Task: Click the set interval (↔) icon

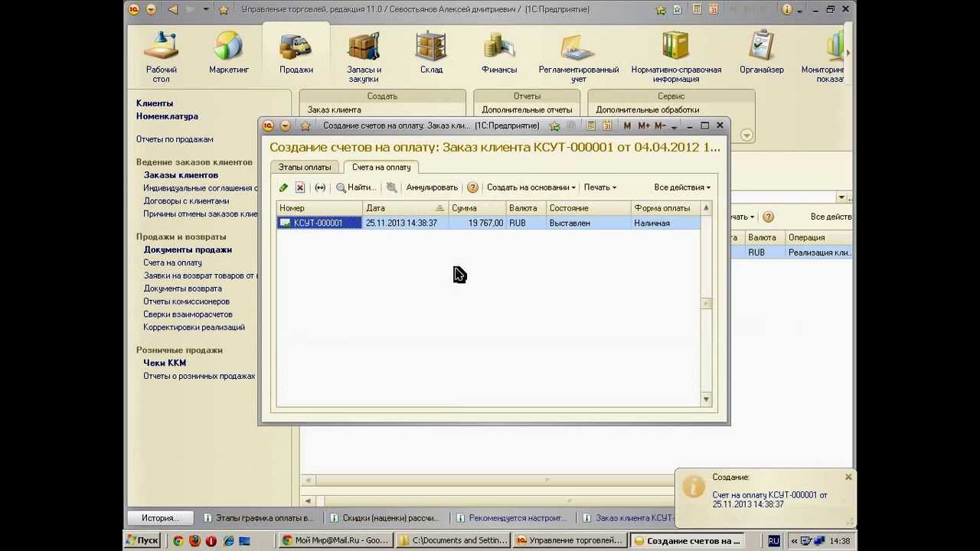Action: click(x=320, y=187)
